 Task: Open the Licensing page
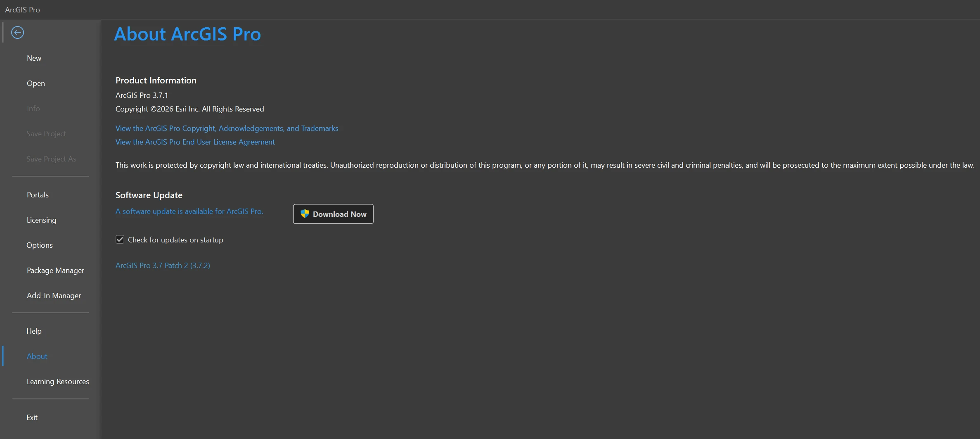[x=41, y=220]
